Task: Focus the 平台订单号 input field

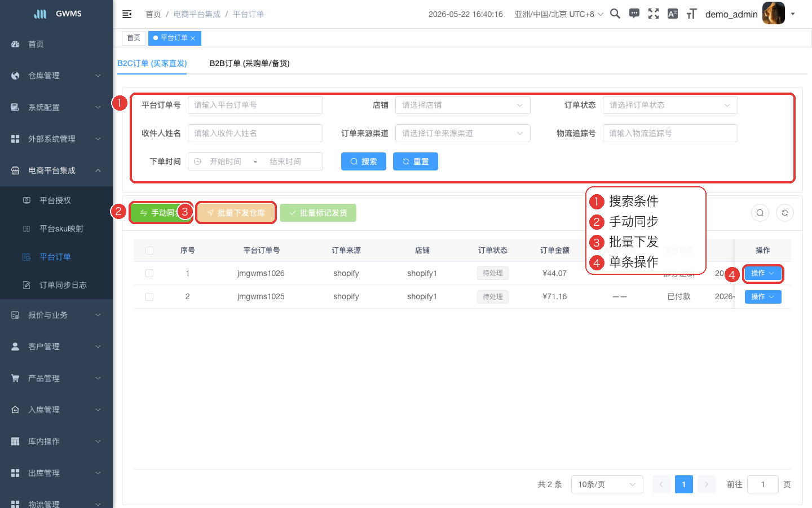Action: 255,105
